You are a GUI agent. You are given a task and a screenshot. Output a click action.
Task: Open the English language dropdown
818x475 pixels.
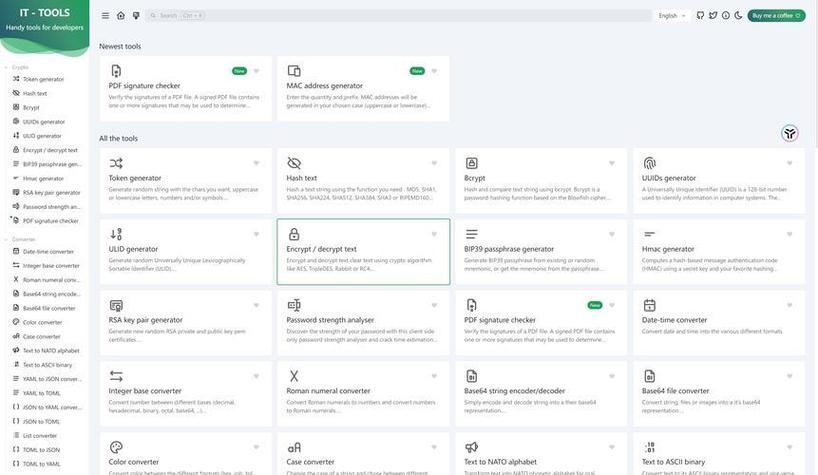click(672, 16)
